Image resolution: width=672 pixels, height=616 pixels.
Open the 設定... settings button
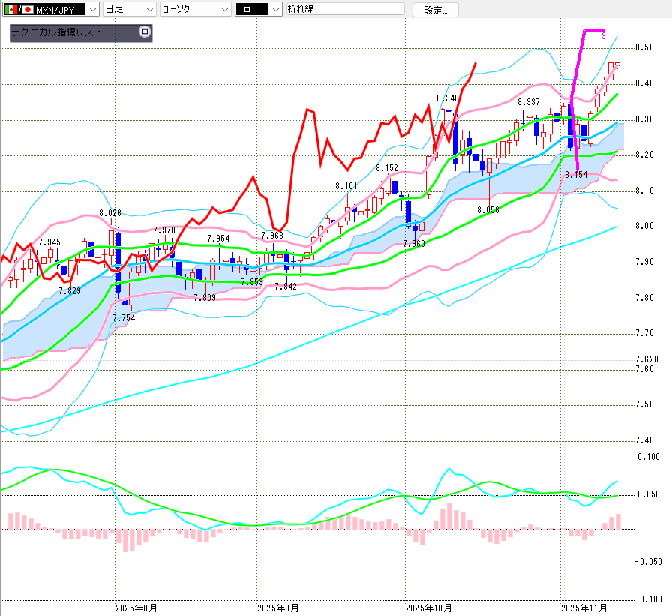[x=440, y=10]
